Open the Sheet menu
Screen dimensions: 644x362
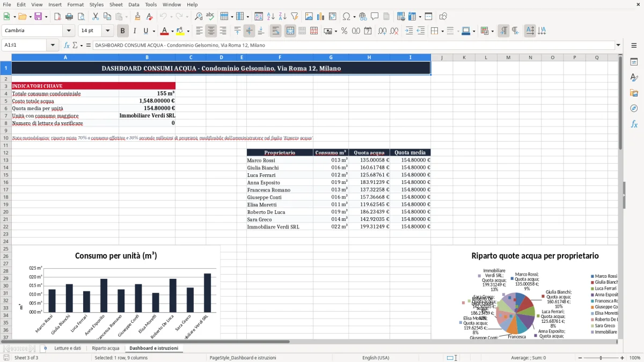116,4
